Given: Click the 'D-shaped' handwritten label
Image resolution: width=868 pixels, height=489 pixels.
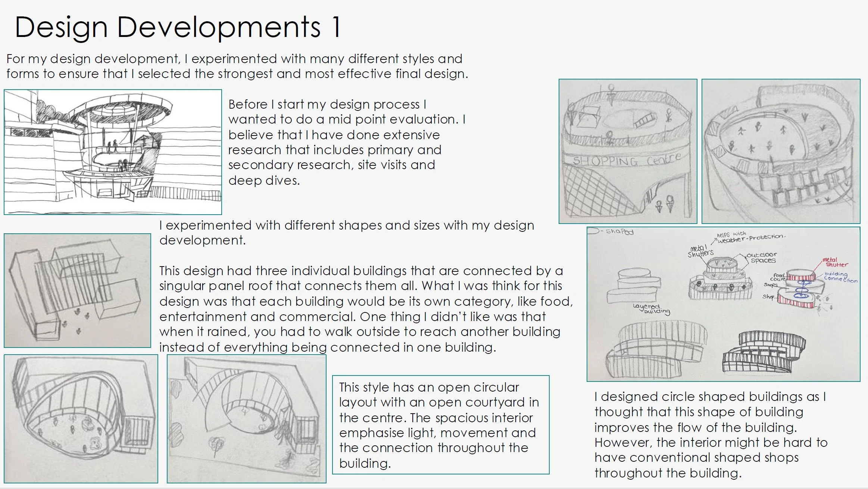Looking at the screenshot, I should coord(611,231).
